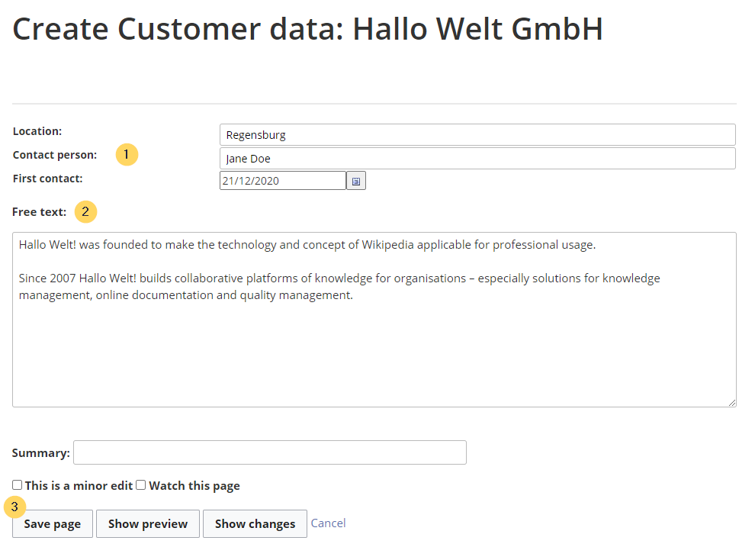This screenshot has width=755, height=560.
Task: Click the yellow number 2 annotation marker
Action: click(x=85, y=212)
